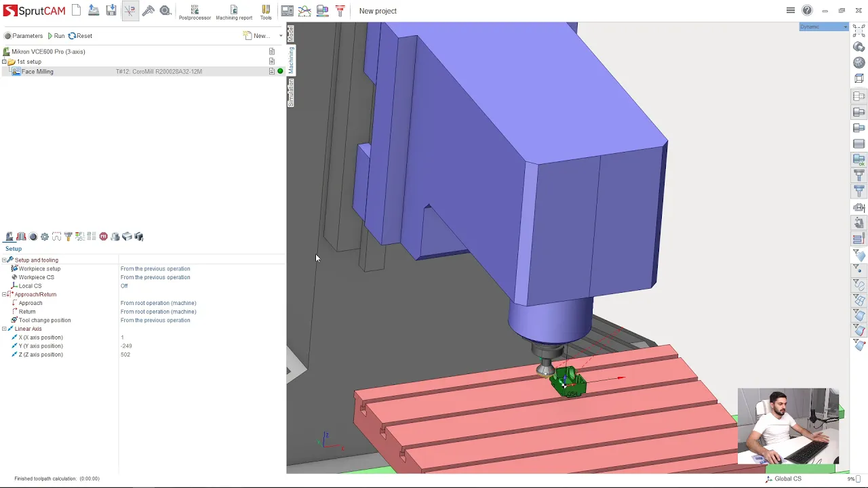The image size is (868, 488).
Task: Create a new project with the blank page icon
Action: [76, 10]
